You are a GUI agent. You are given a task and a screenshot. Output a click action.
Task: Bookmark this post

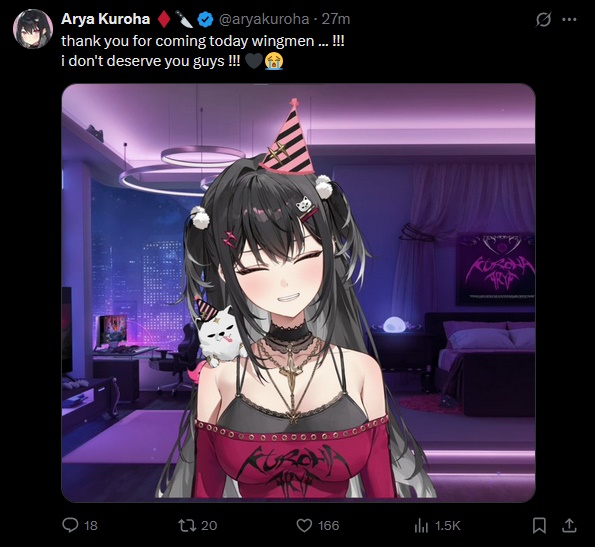(x=539, y=525)
